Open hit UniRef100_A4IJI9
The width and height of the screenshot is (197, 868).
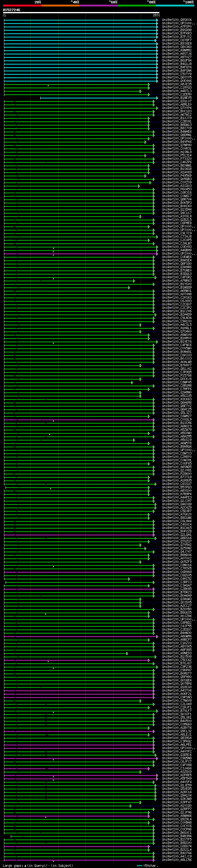[177, 856]
